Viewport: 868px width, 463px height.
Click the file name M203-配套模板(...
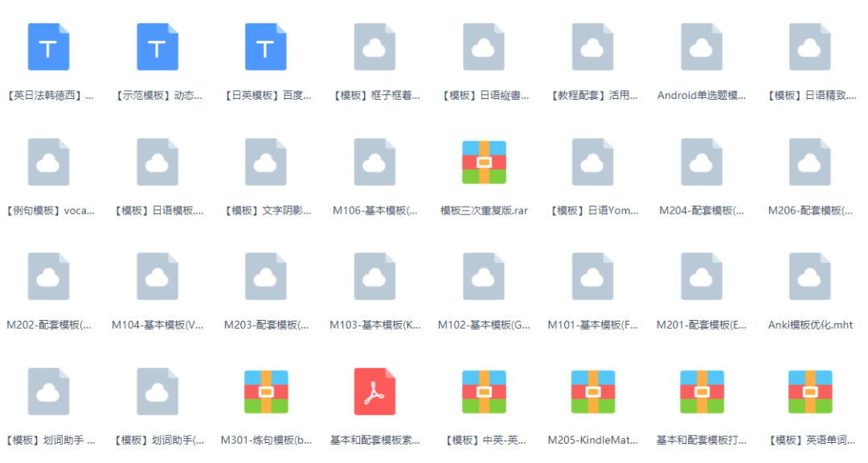pyautogui.click(x=266, y=325)
